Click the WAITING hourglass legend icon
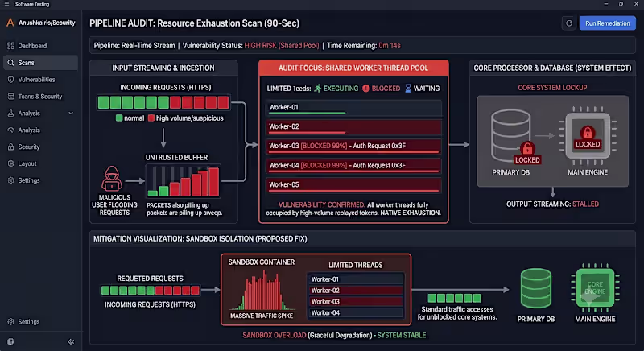The width and height of the screenshot is (644, 351). 408,89
